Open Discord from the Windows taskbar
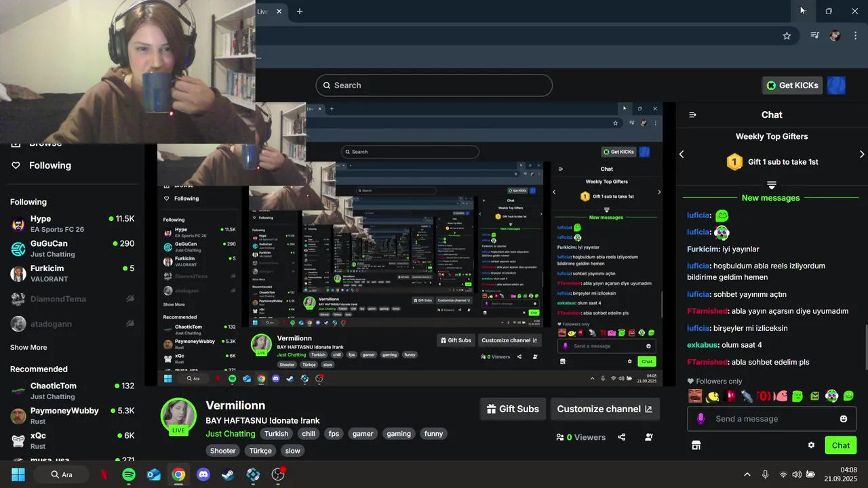The image size is (868, 488). point(203,474)
